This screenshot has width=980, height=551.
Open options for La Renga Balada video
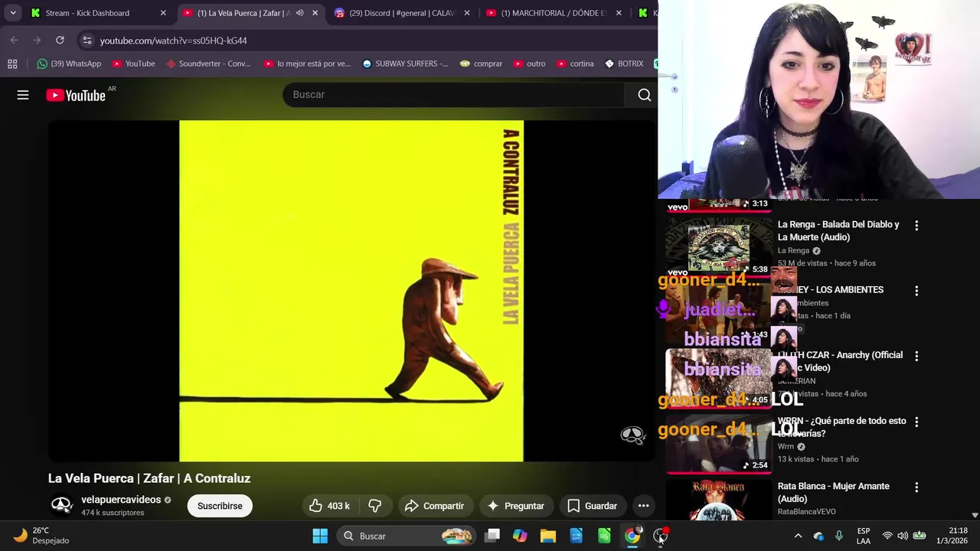pyautogui.click(x=916, y=226)
